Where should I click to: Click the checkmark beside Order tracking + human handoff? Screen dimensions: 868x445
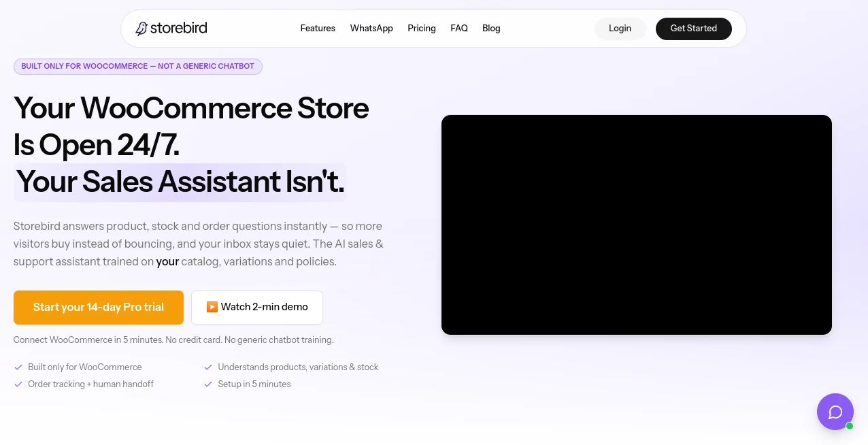[x=18, y=384]
